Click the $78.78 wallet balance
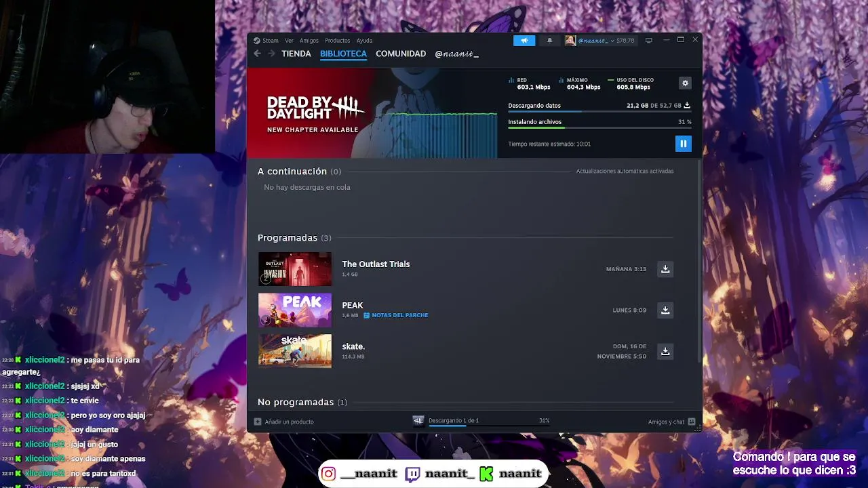This screenshot has width=868, height=488. coord(625,41)
